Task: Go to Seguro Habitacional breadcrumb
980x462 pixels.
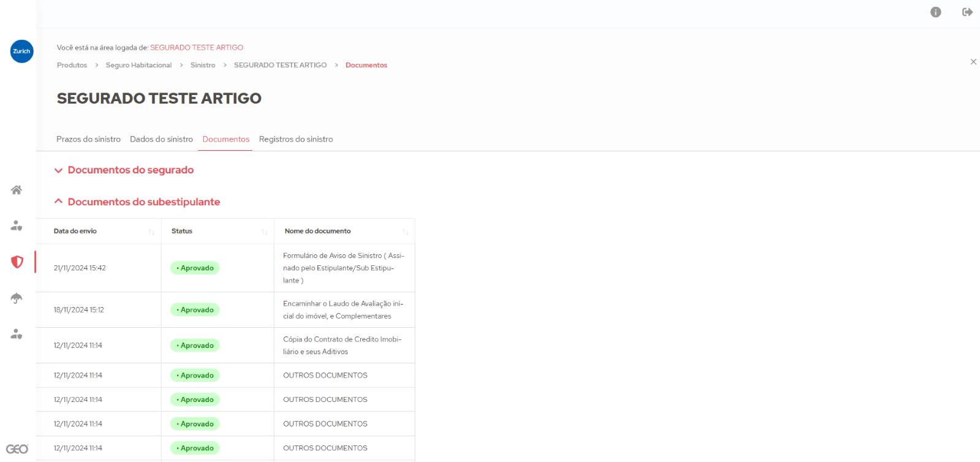Action: point(138,65)
